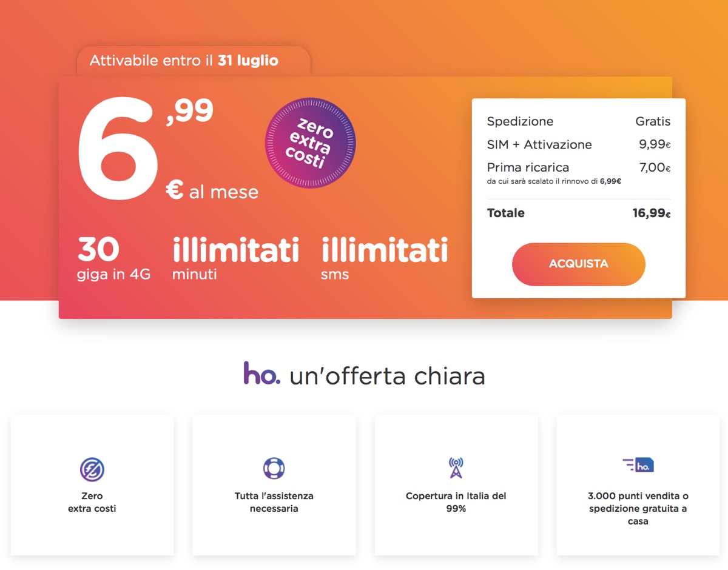This screenshot has width=728, height=570.
Task: Select the 3.000 punti vendita card
Action: (638, 485)
